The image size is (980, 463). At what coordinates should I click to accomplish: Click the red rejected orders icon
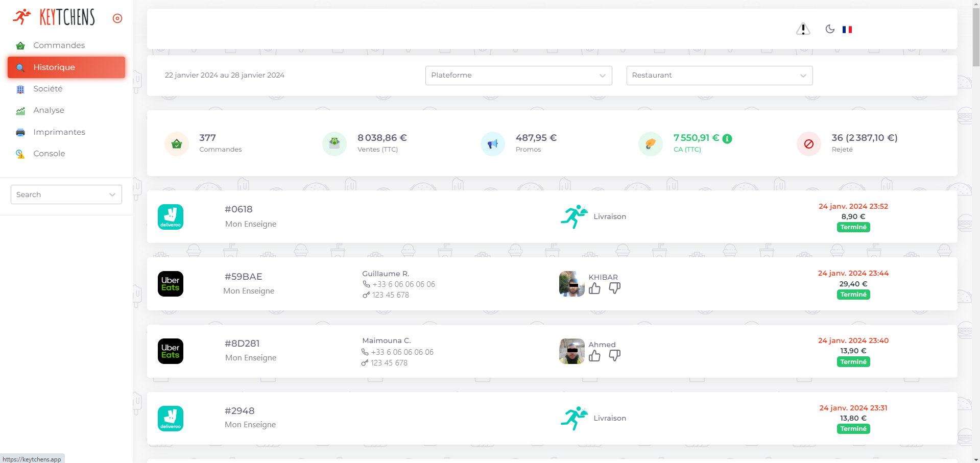pos(808,144)
